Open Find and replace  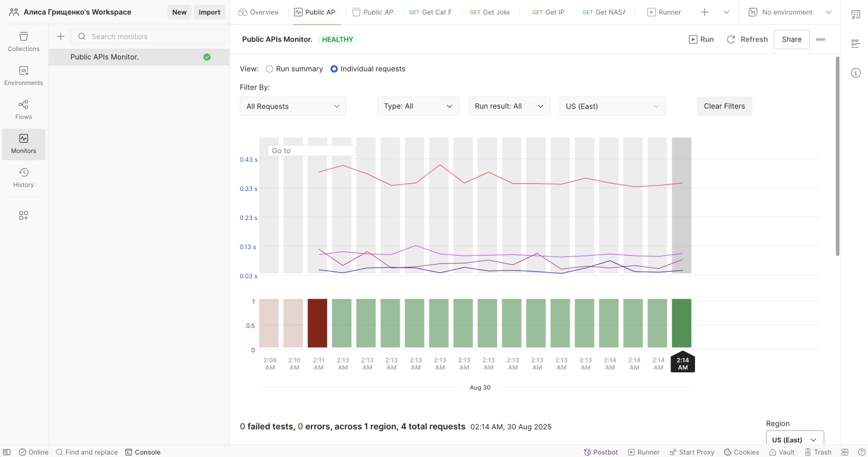click(87, 452)
